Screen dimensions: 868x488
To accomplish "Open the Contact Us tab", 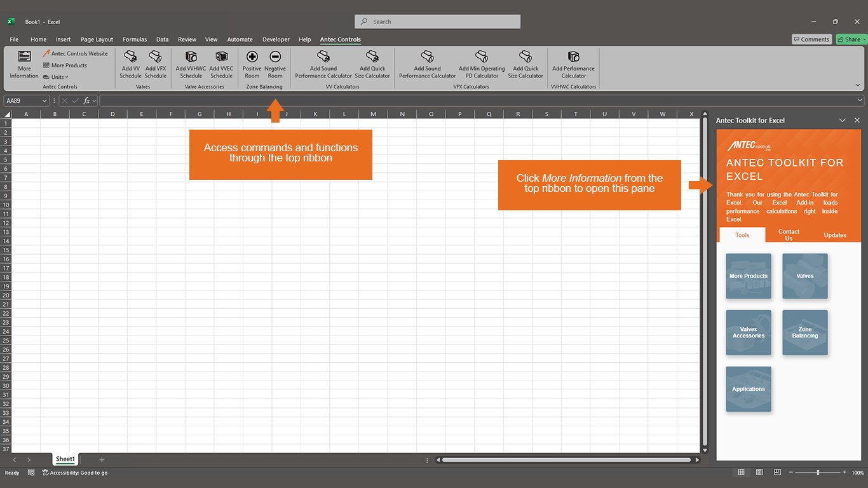I will [x=789, y=234].
